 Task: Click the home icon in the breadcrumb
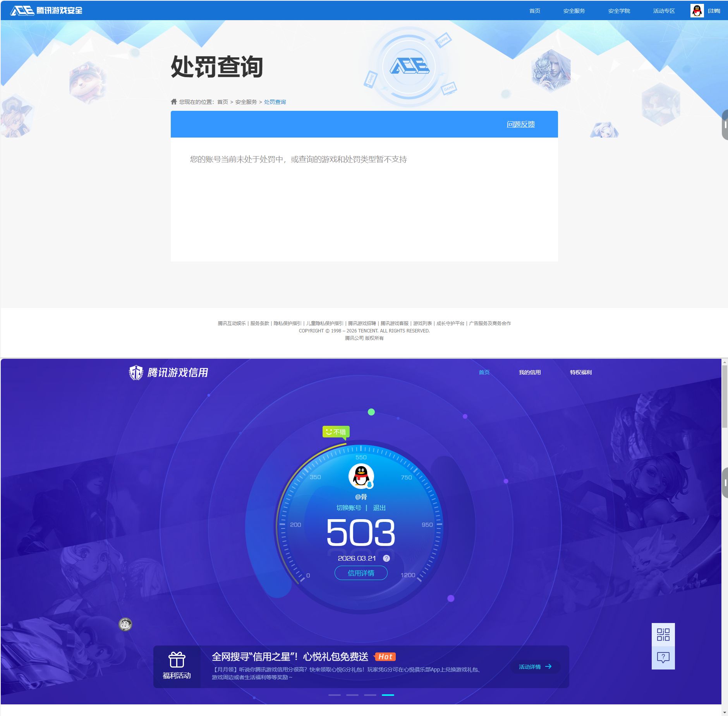coord(173,101)
